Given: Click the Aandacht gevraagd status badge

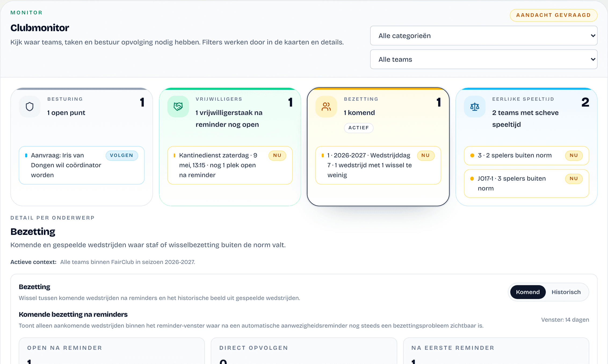Looking at the screenshot, I should [x=553, y=15].
